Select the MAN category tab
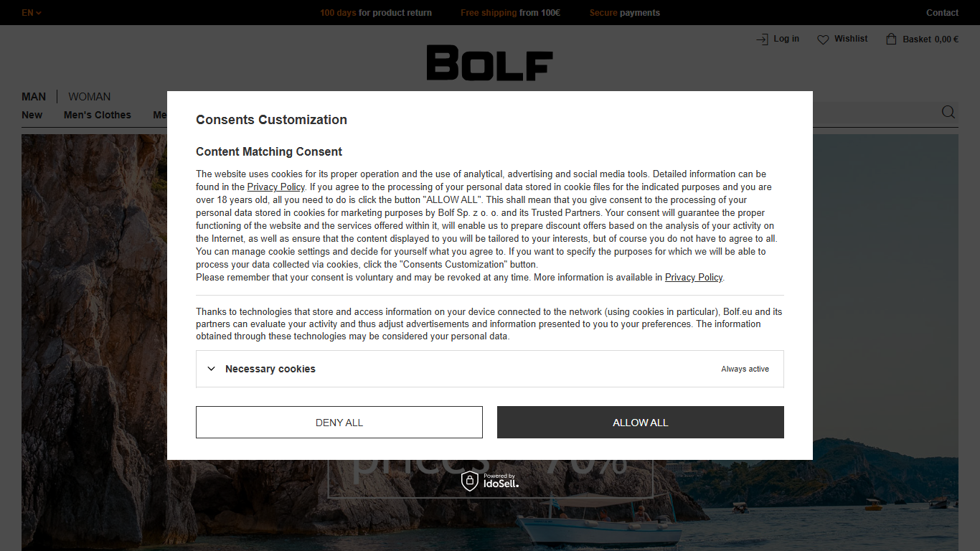The image size is (980, 551). (34, 96)
